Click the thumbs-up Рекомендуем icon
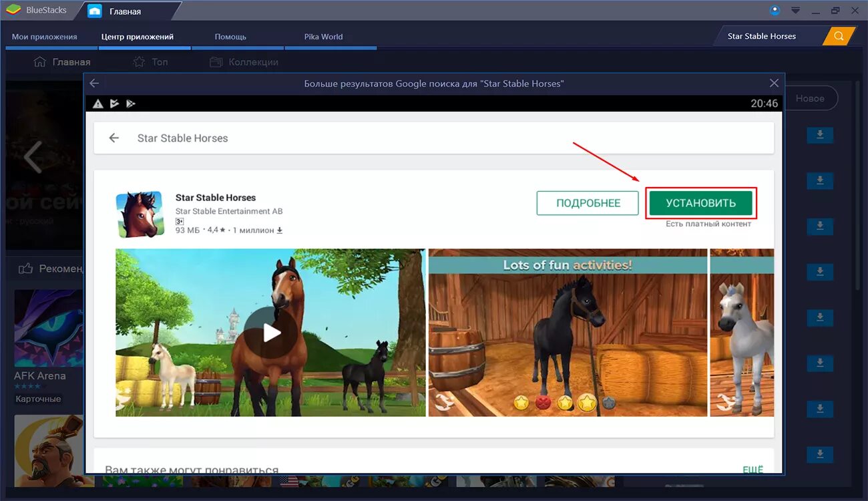This screenshot has width=868, height=501. pos(26,269)
